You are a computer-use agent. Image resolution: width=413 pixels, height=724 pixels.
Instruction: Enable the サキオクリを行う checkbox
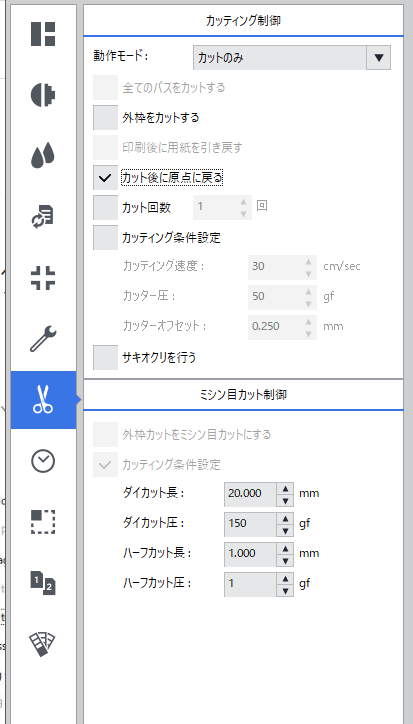click(106, 358)
